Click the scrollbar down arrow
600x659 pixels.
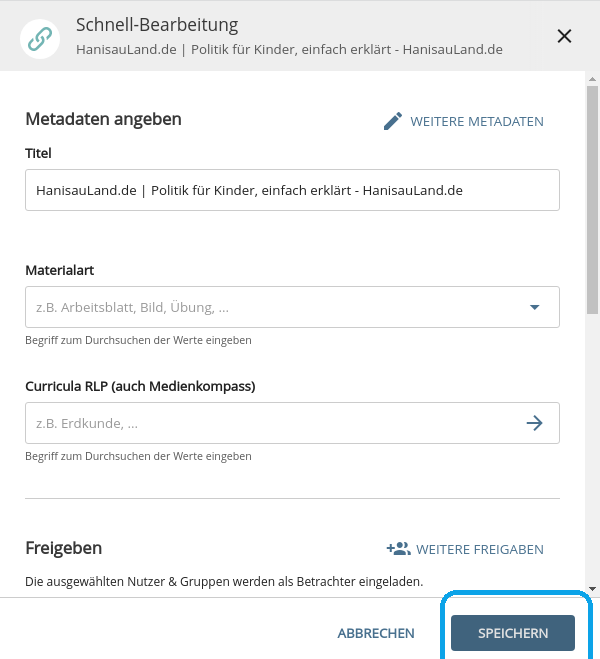[592, 589]
